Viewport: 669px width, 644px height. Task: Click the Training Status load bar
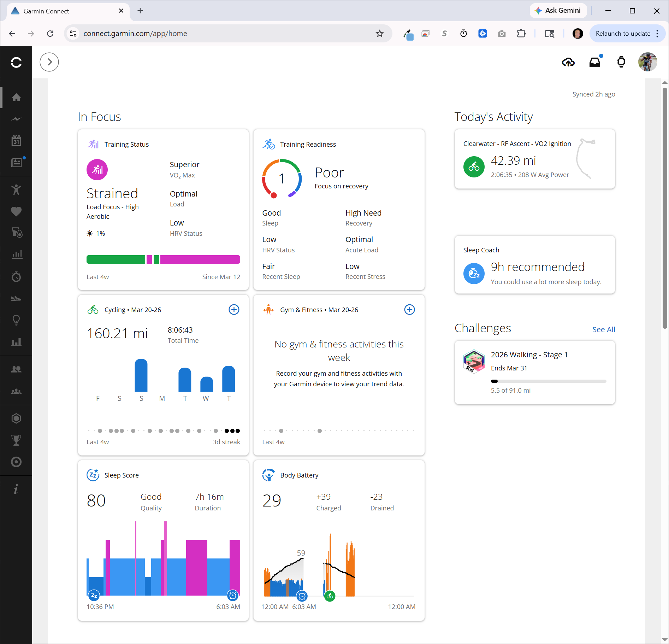pyautogui.click(x=163, y=259)
